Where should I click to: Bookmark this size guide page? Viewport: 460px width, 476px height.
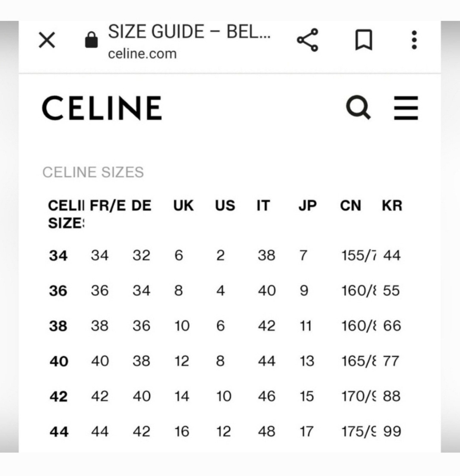pyautogui.click(x=364, y=40)
